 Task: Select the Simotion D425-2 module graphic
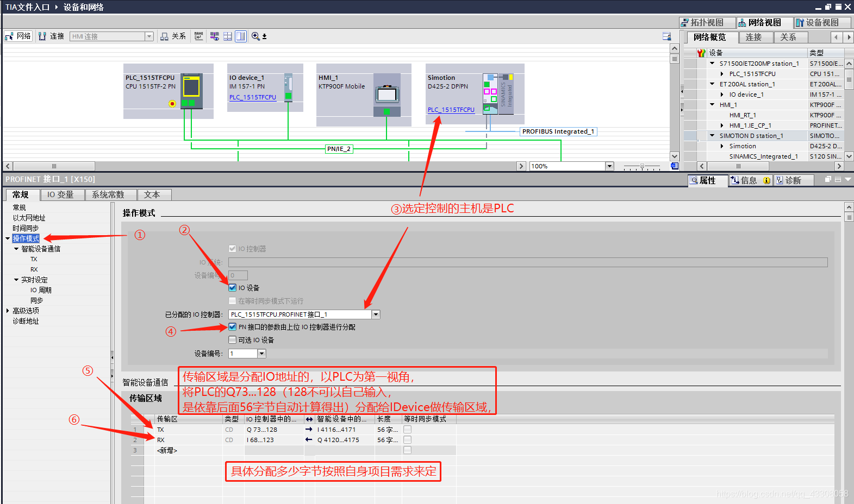pyautogui.click(x=490, y=93)
